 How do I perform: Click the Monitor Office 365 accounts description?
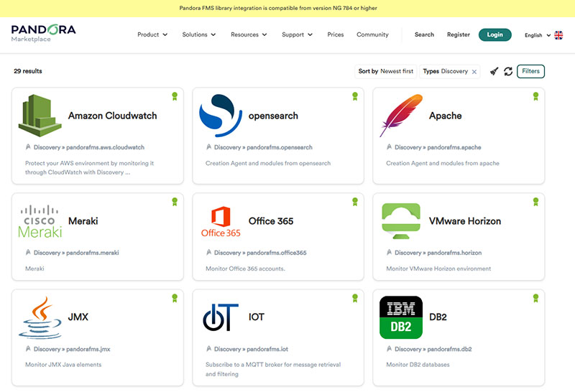coord(245,269)
